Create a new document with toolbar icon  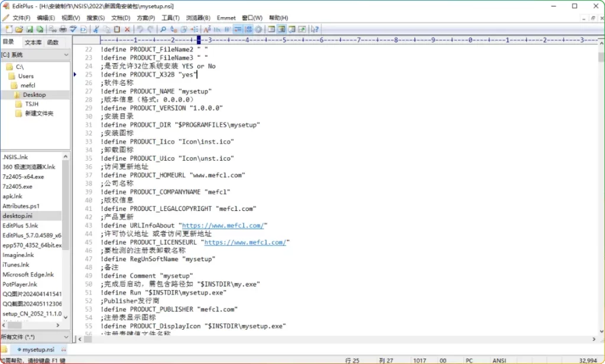click(x=8, y=30)
